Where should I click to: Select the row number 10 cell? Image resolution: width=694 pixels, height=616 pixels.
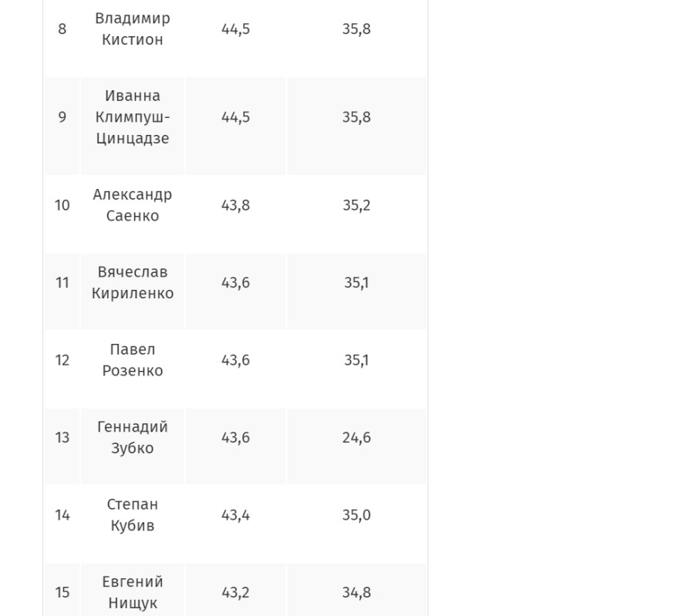coord(62,205)
